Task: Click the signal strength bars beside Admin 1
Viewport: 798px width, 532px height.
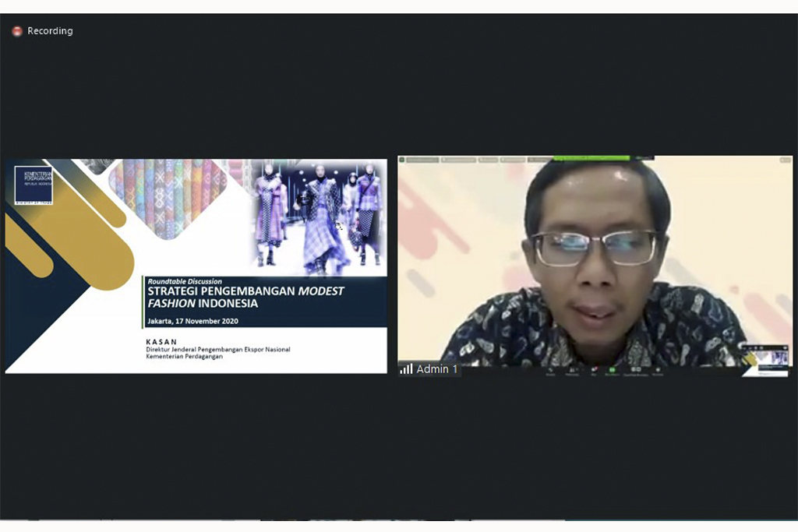Action: 406,369
